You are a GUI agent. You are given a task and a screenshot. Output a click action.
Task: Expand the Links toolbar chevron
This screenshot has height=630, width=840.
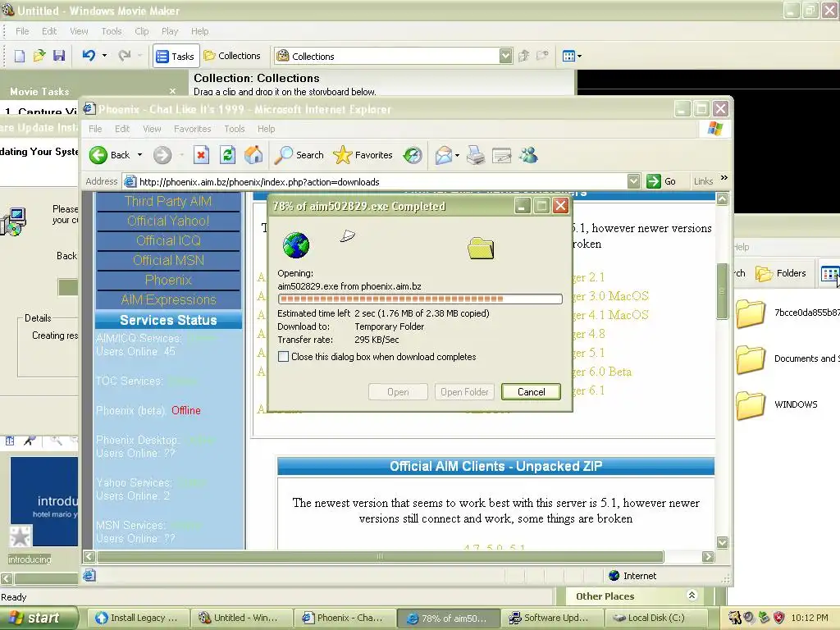click(x=724, y=178)
